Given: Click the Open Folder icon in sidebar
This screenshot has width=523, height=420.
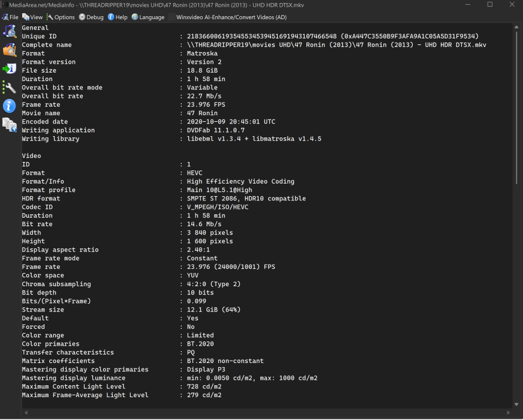Looking at the screenshot, I should click(10, 50).
